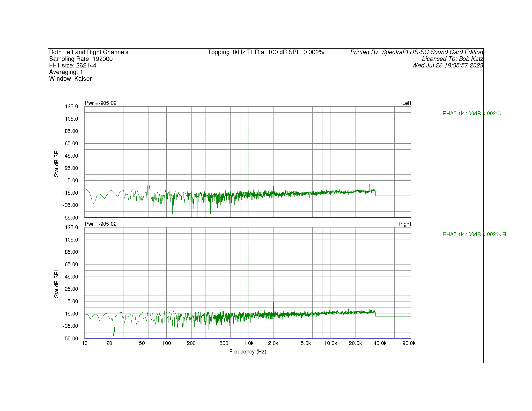
Task: Click the 1.0k frequency axis tick label
Action: click(248, 343)
